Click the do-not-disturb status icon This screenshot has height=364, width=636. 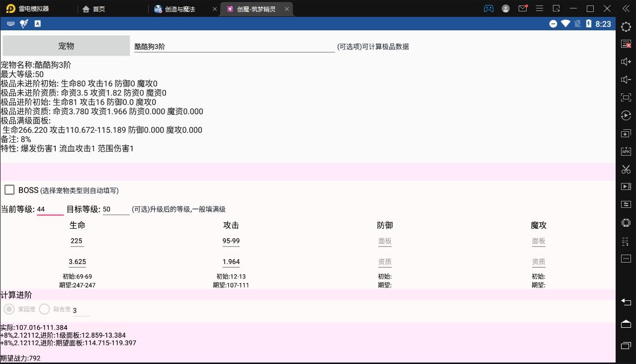pos(553,24)
